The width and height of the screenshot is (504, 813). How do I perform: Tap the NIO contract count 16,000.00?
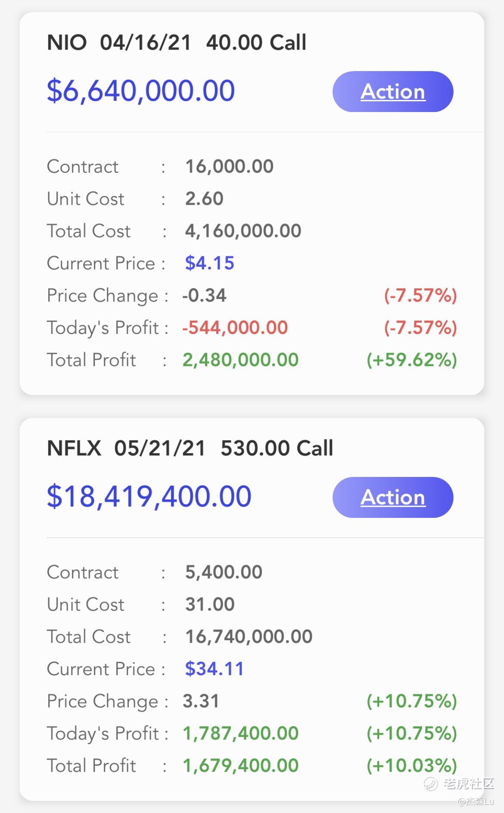coord(229,167)
